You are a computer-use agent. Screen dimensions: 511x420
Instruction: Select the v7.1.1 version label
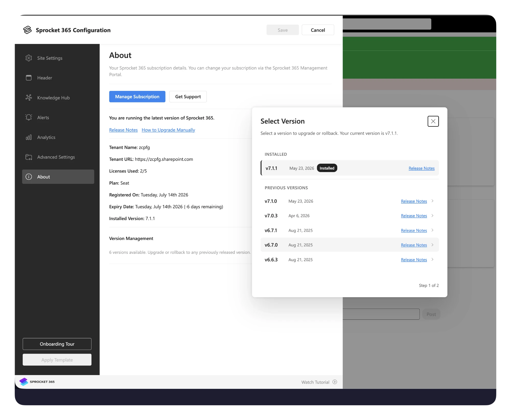(x=271, y=168)
